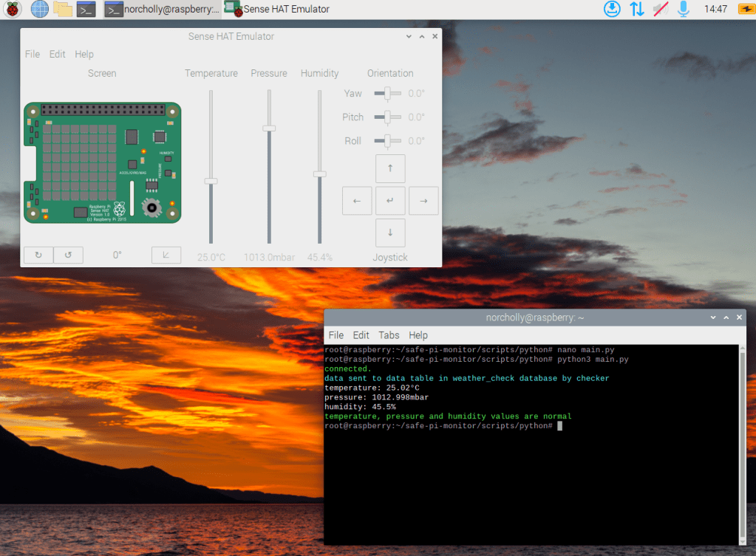Viewport: 756px width, 556px height.
Task: Click the screen orientation reset button
Action: [x=166, y=255]
